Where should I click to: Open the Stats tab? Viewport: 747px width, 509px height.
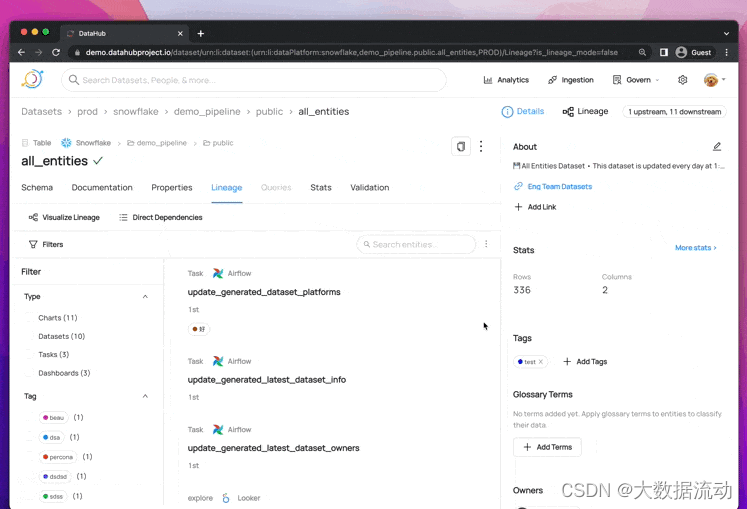[x=321, y=188]
